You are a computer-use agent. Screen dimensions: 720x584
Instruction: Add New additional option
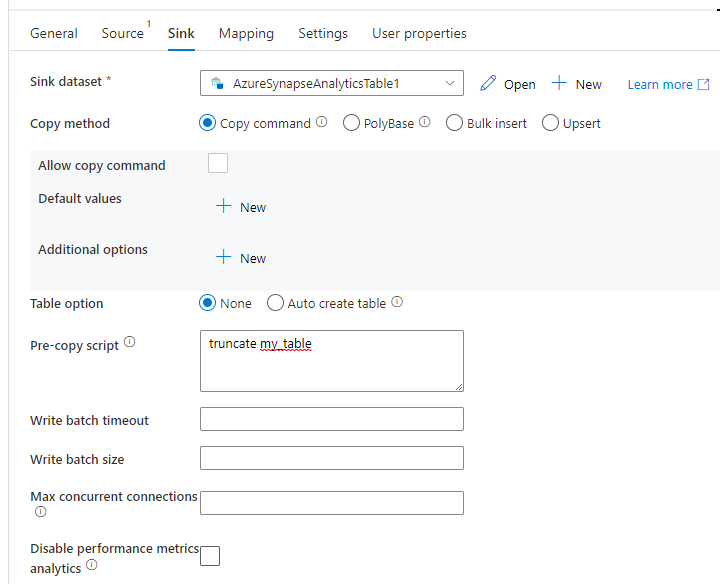253,258
